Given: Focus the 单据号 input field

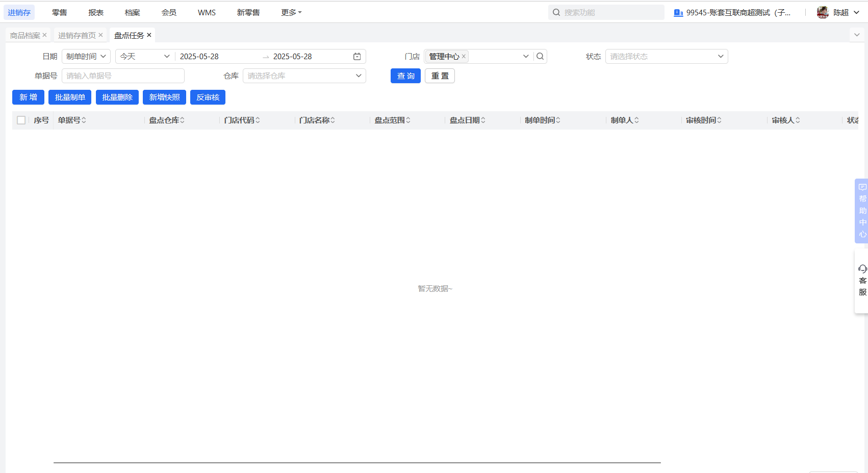Looking at the screenshot, I should pyautogui.click(x=123, y=76).
